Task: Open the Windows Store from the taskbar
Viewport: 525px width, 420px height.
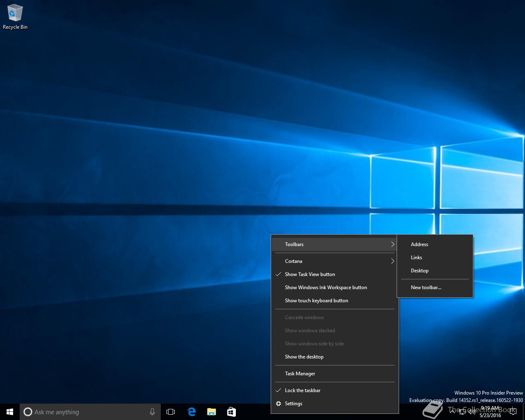Action: click(231, 412)
